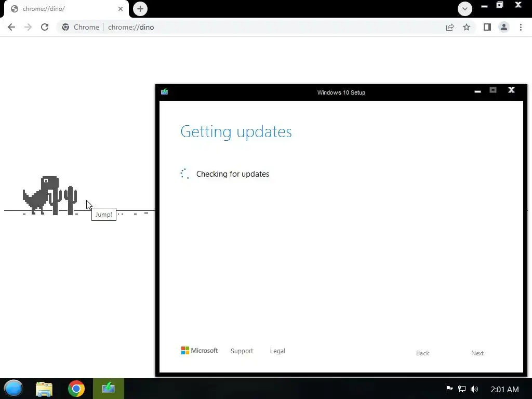Bookmark this page with the star icon
The image size is (532, 399).
(467, 27)
